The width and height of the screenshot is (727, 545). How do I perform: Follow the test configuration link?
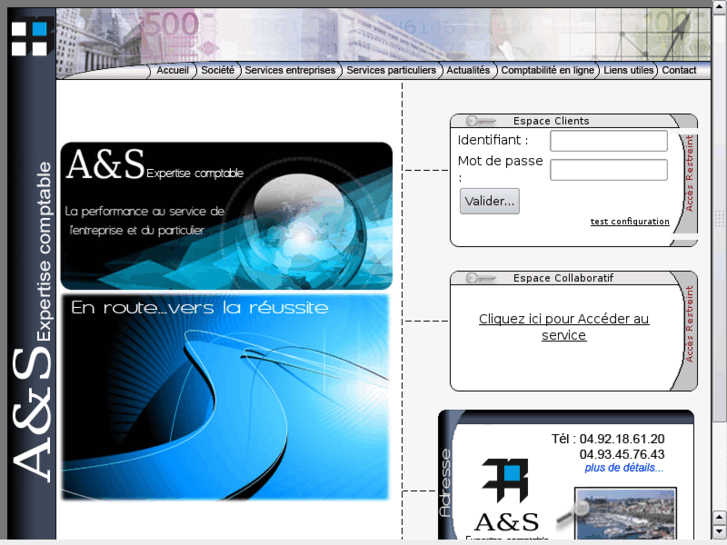[x=630, y=221]
